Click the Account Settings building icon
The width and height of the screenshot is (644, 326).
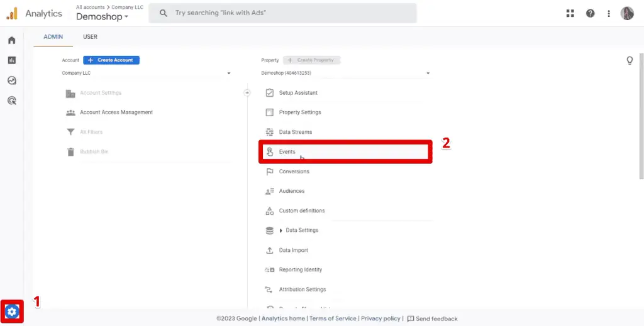pyautogui.click(x=70, y=93)
